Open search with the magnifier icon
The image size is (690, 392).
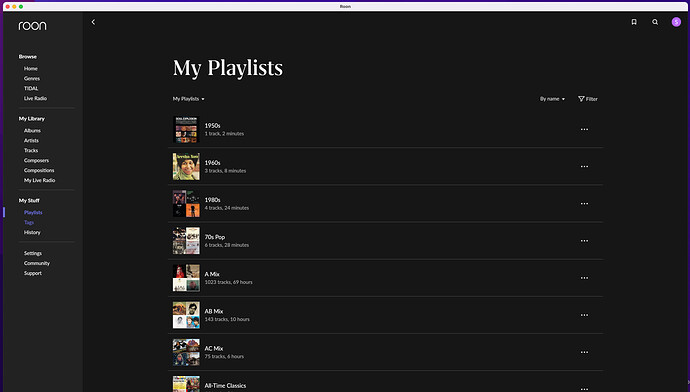[x=655, y=22]
